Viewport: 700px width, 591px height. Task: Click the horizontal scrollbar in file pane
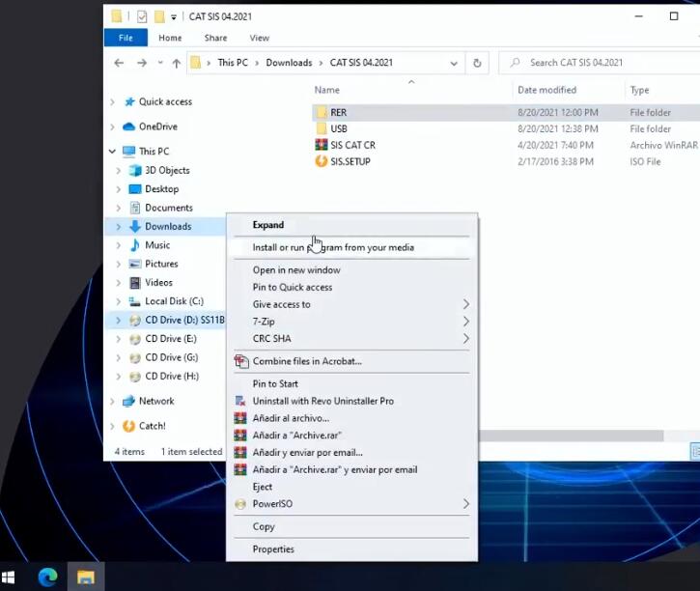coord(571,436)
